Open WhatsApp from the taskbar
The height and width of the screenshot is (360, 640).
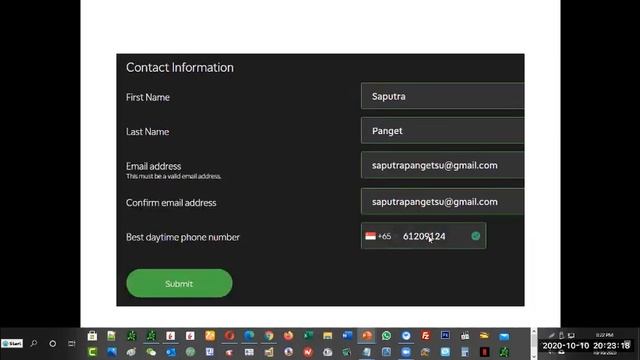386,336
